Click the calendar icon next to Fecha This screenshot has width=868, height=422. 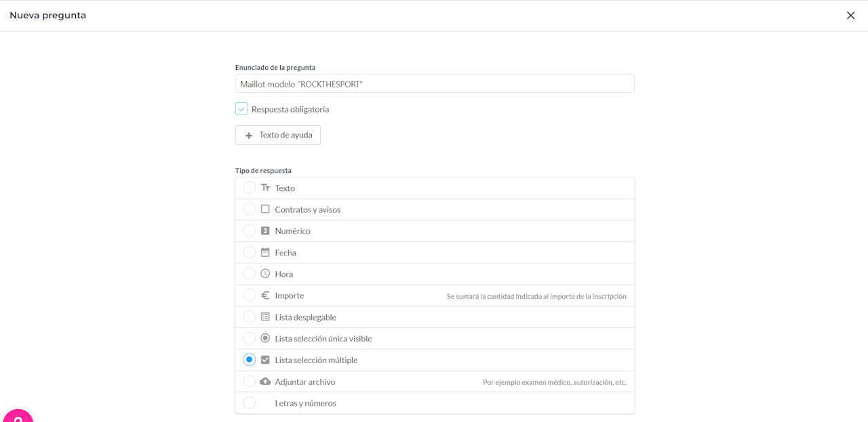coord(265,252)
